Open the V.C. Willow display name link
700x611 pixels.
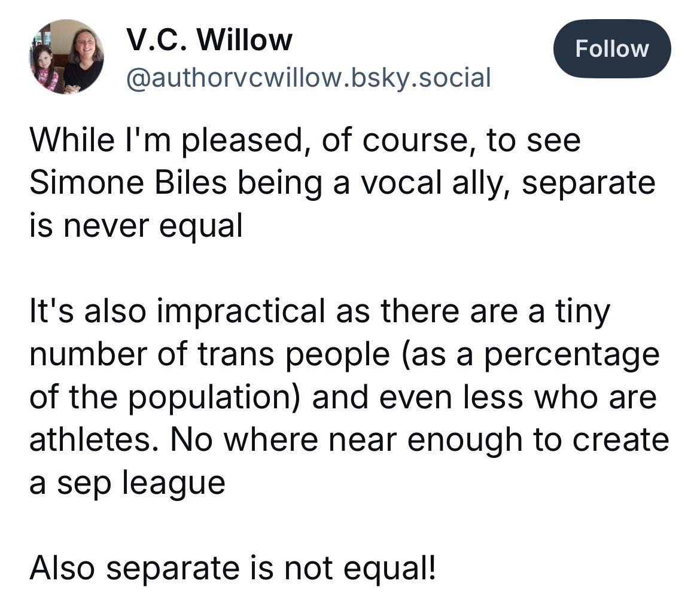coord(209,40)
